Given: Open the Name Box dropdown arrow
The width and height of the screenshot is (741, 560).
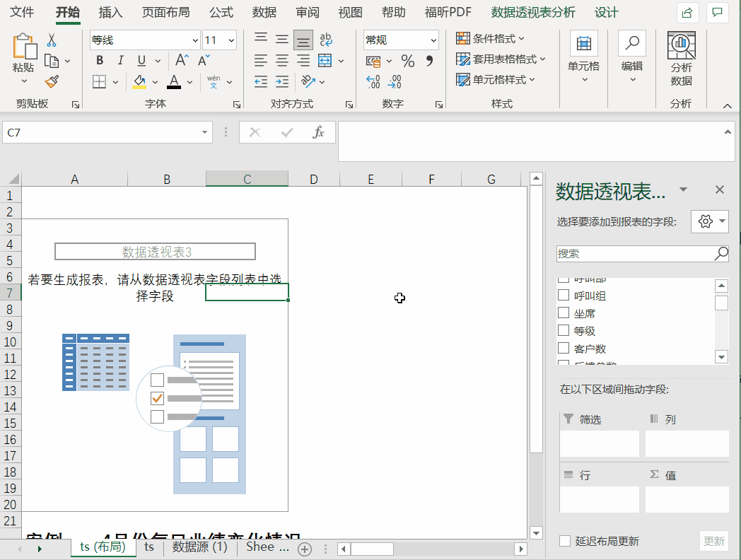Looking at the screenshot, I should point(204,132).
